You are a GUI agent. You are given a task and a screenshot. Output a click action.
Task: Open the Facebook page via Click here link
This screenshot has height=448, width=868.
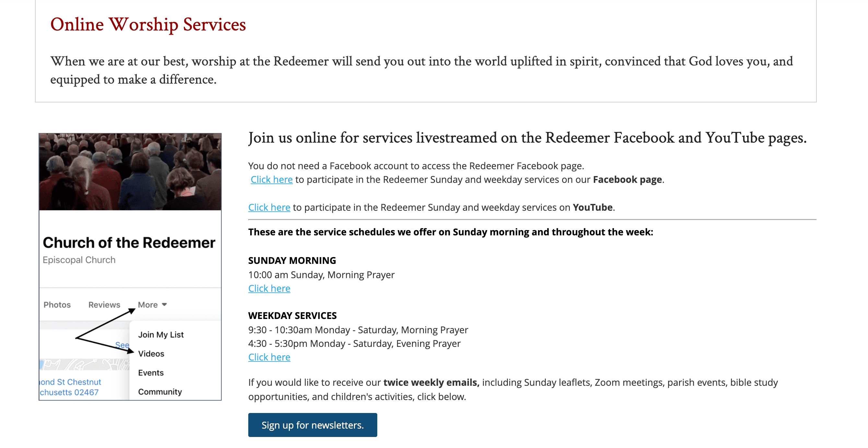272,180
